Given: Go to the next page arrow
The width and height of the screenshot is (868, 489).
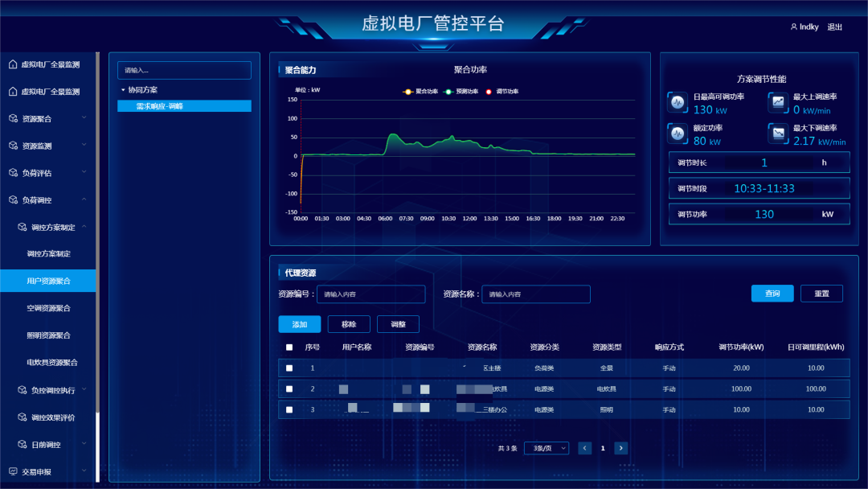Looking at the screenshot, I should pyautogui.click(x=620, y=448).
